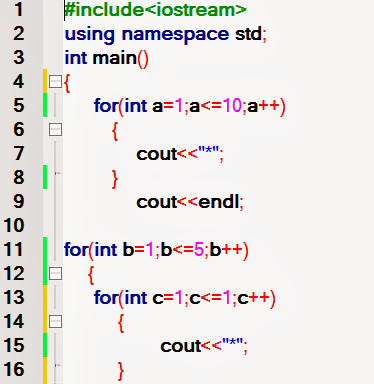Click line number 1 in the gutter

19,9
